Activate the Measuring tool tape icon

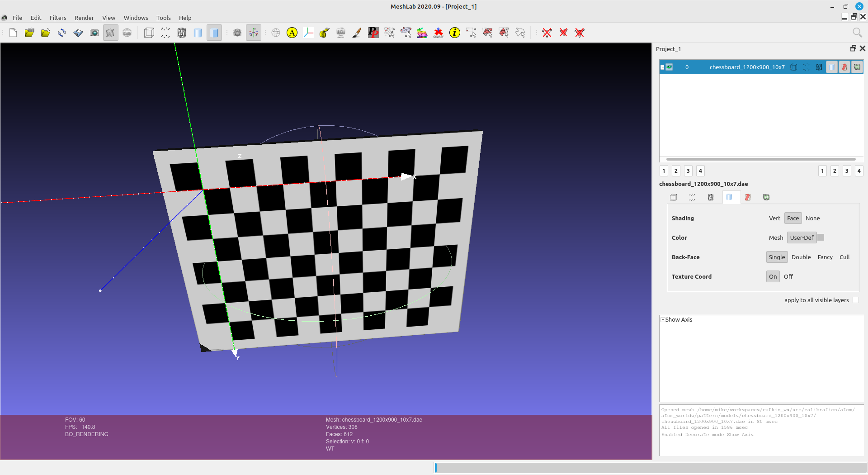(325, 33)
